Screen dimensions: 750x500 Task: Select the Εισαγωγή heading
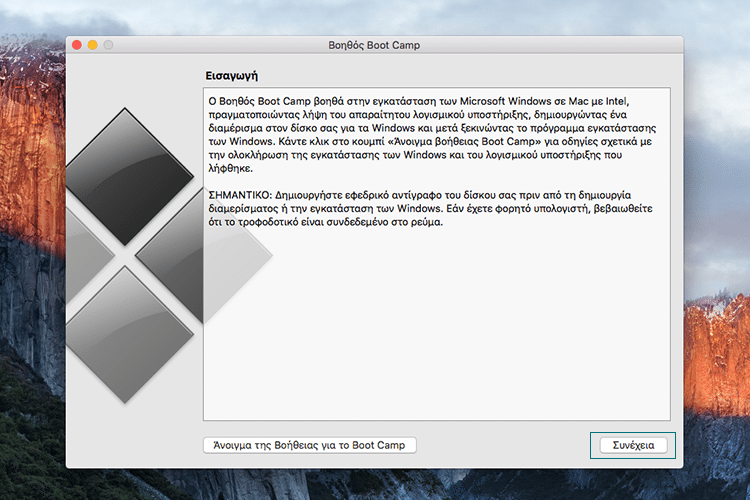(232, 76)
